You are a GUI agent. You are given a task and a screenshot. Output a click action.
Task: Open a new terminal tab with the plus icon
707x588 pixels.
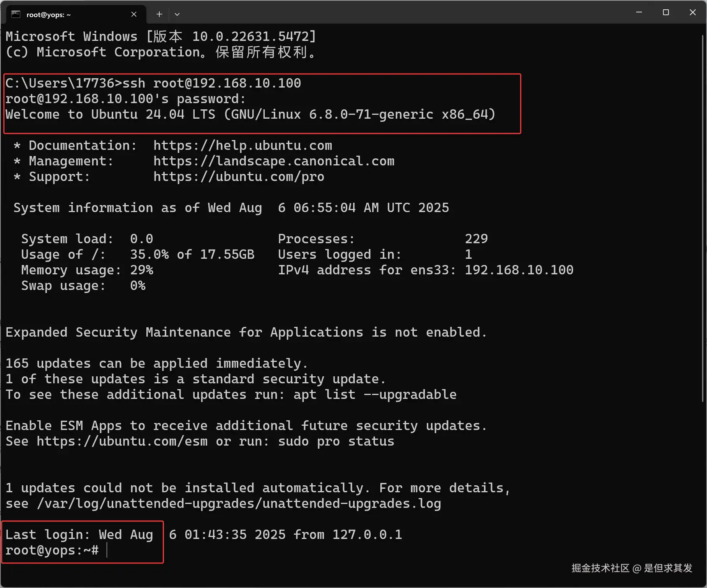click(159, 14)
